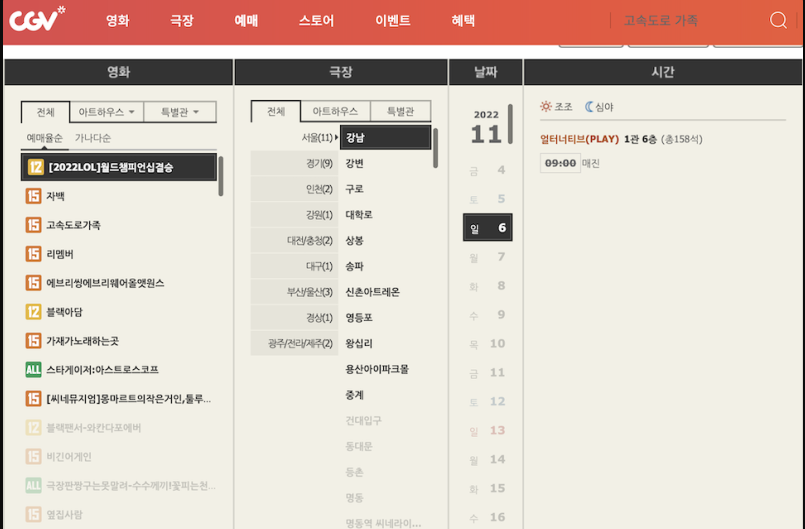Select the 광주/전라/제주(2) region

click(x=295, y=343)
